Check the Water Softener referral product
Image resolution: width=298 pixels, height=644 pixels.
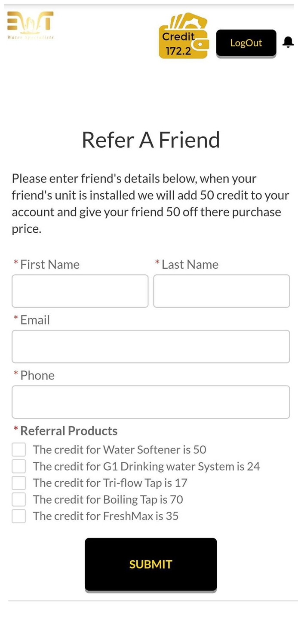[18, 449]
